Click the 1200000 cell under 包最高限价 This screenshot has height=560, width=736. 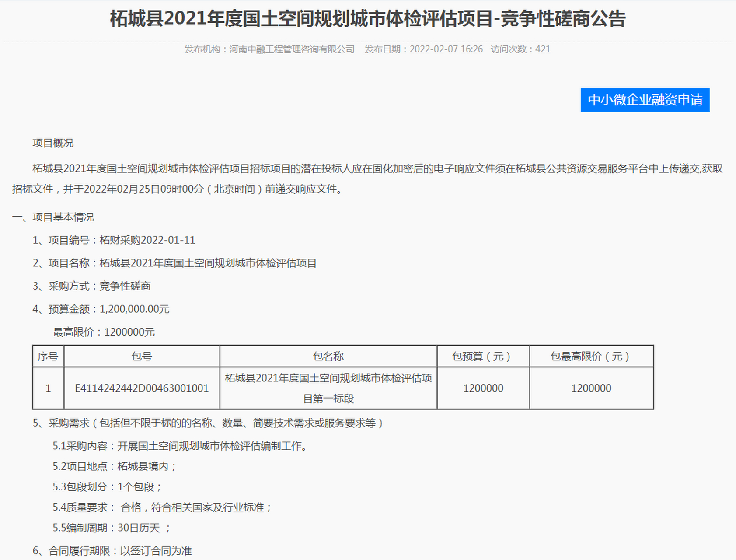pos(591,388)
